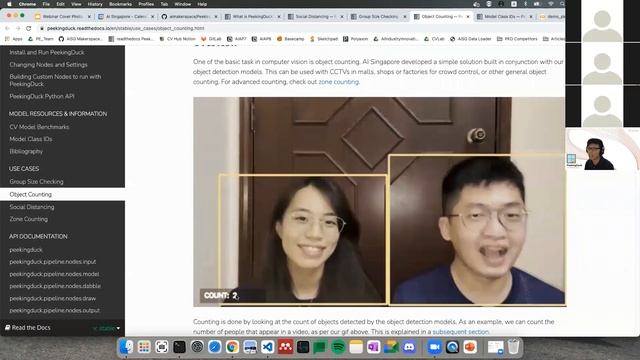This screenshot has height=360, width=640.
Task: Open the Profiles menu
Action: [x=146, y=4]
